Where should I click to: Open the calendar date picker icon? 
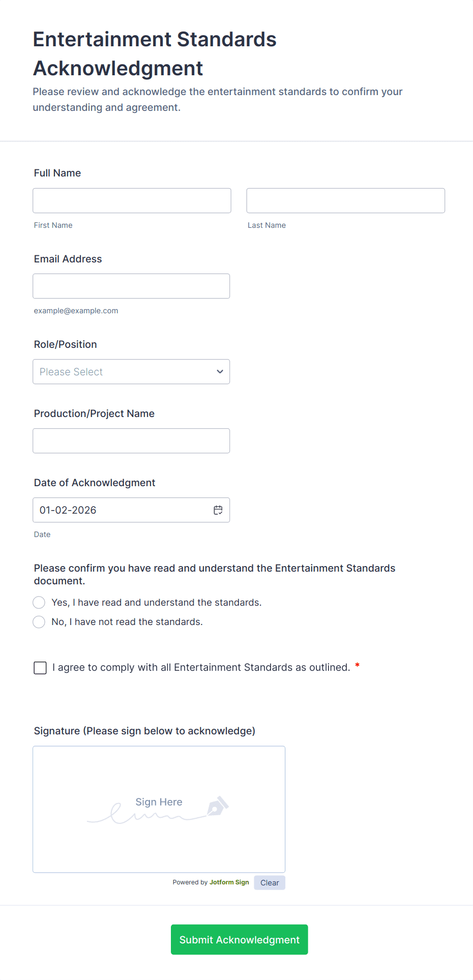click(x=218, y=510)
